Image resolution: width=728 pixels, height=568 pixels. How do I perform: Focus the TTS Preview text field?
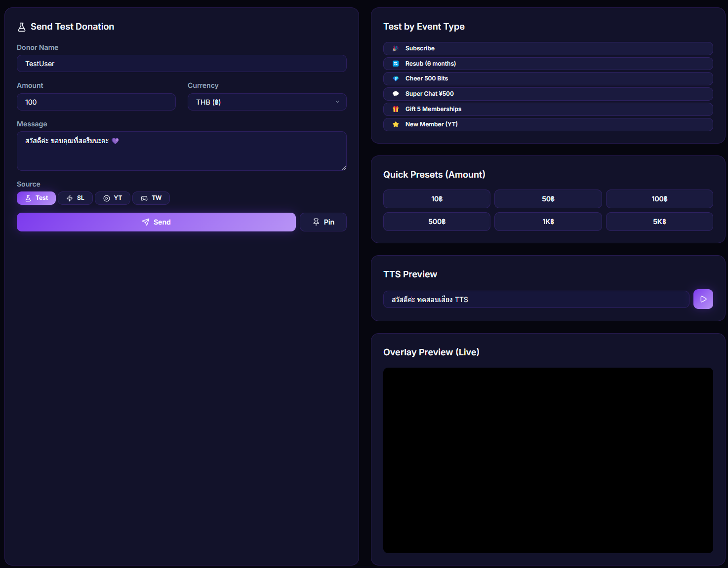pos(536,299)
